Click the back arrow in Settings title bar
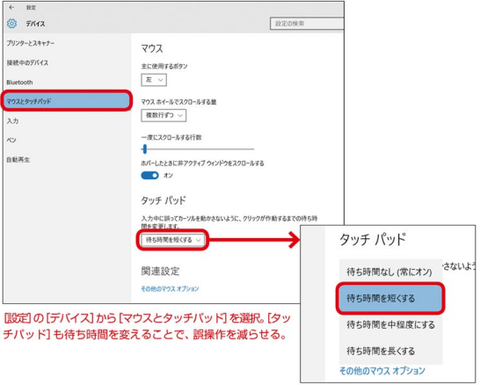The height and width of the screenshot is (385, 480). 11,7
